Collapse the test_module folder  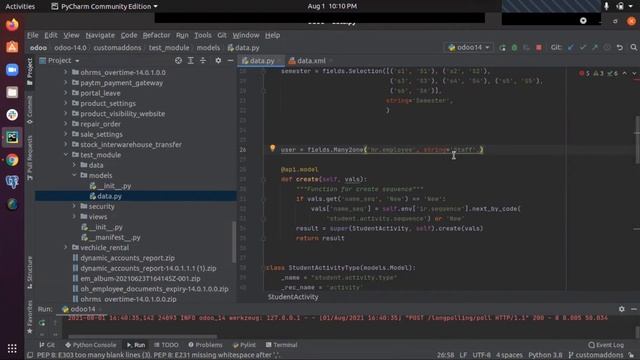(x=66, y=155)
